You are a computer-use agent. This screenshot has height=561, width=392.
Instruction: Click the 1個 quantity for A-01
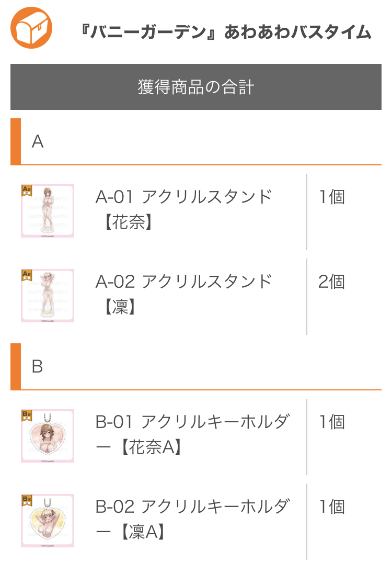click(332, 197)
